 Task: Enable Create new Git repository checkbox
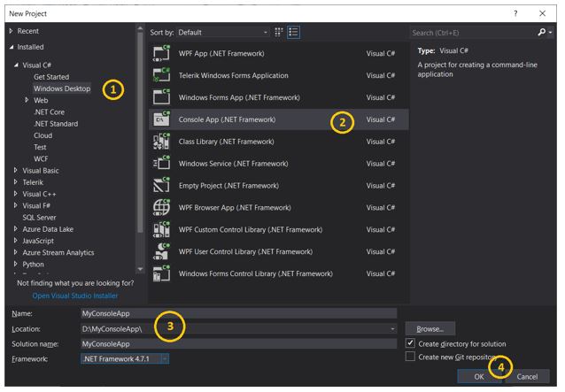[x=410, y=357]
